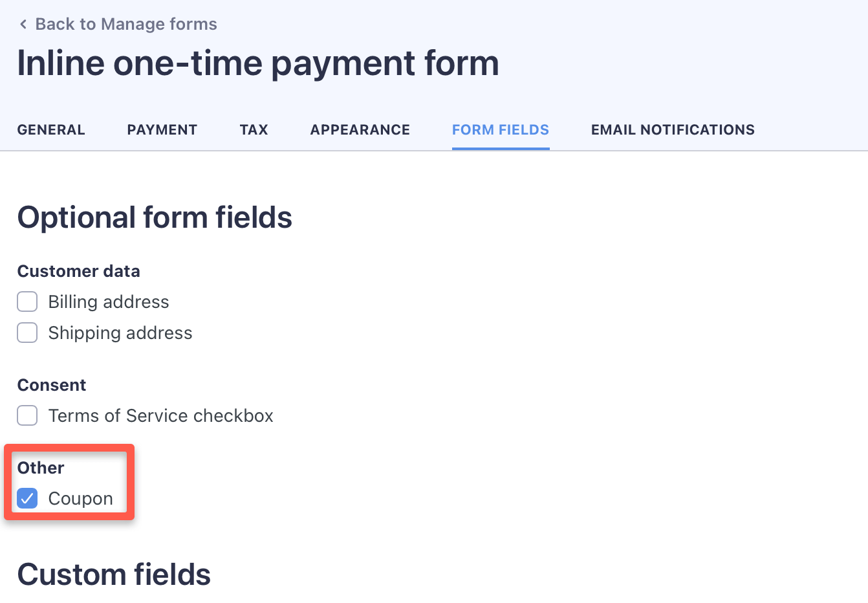Screen dimensions: 868x603
Task: Click the 'Inline one-time payment form' title
Action: [x=258, y=63]
